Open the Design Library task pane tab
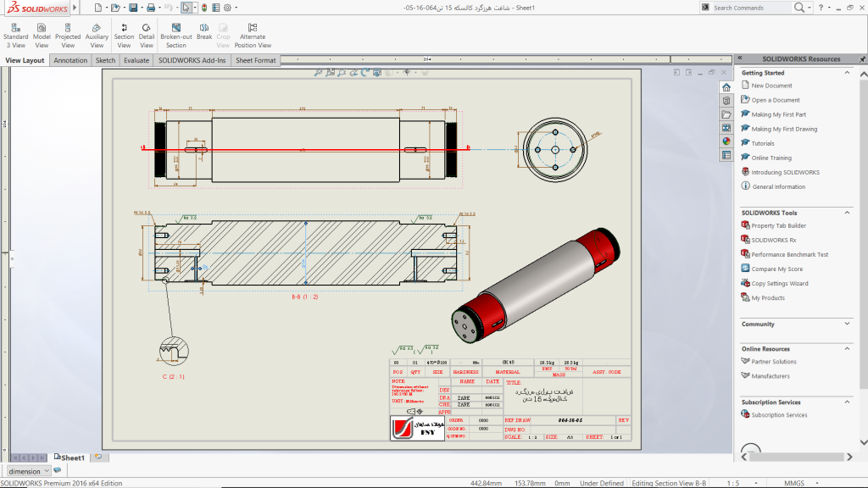868x488 pixels. pos(726,101)
